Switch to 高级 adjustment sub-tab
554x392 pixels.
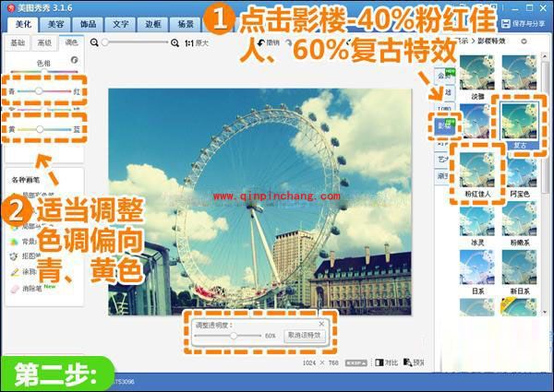(x=44, y=43)
